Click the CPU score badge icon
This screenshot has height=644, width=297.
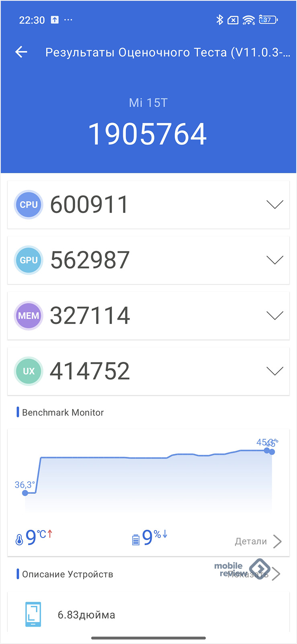(29, 204)
